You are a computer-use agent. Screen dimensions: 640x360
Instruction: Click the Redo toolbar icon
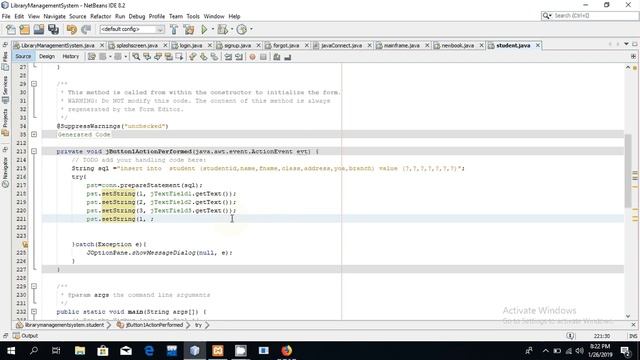tap(86, 29)
